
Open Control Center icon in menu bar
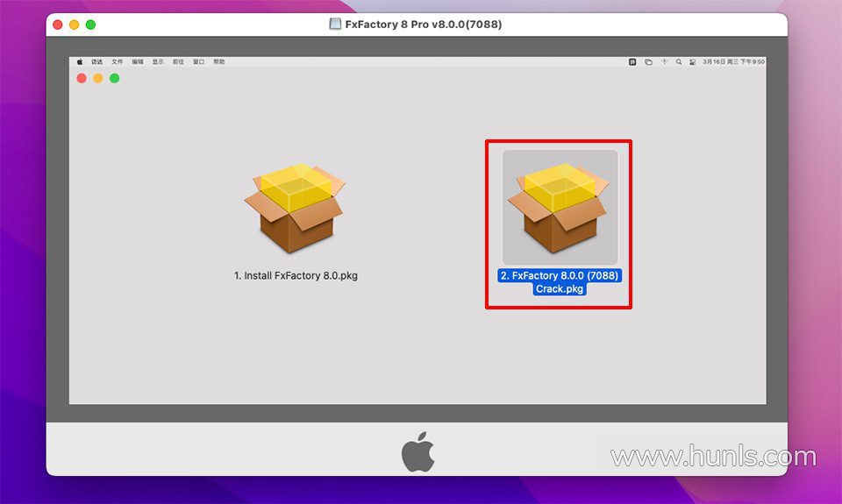click(x=693, y=61)
